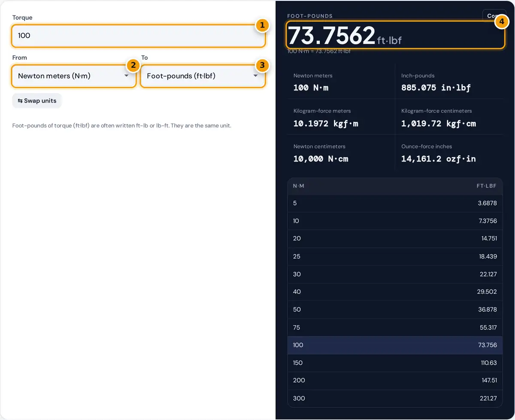The width and height of the screenshot is (515, 420).
Task: Click the foot-pounds ft-lb explanatory note
Action: point(122,126)
